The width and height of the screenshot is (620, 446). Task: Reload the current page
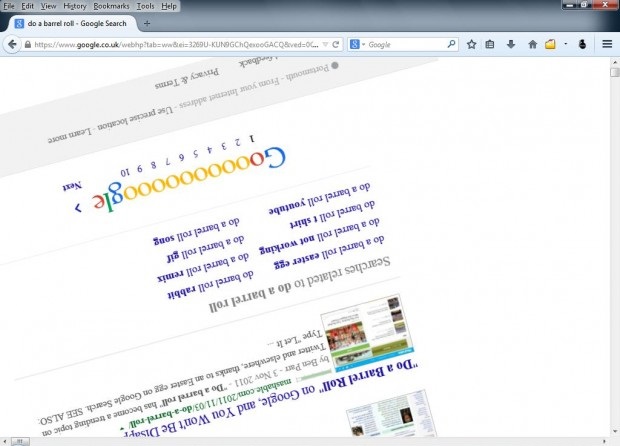[x=336, y=44]
